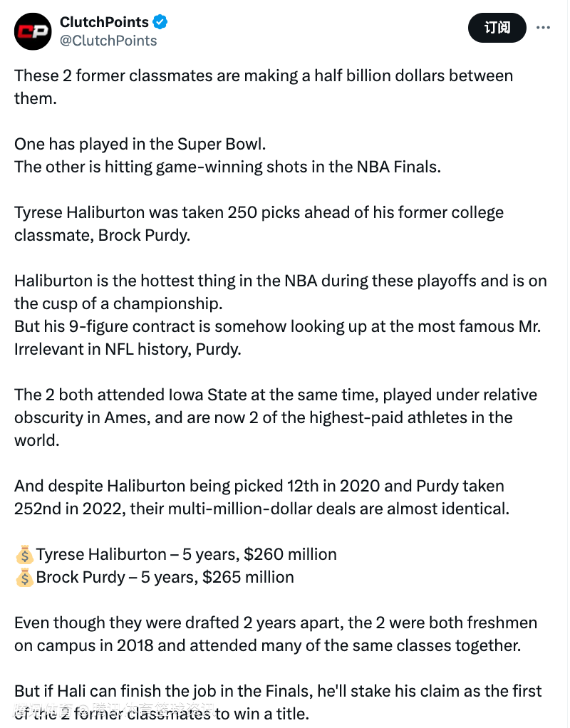This screenshot has width=570, height=728.
Task: Click the 'taken 250 picks ahead' paragraph
Action: pos(259,224)
